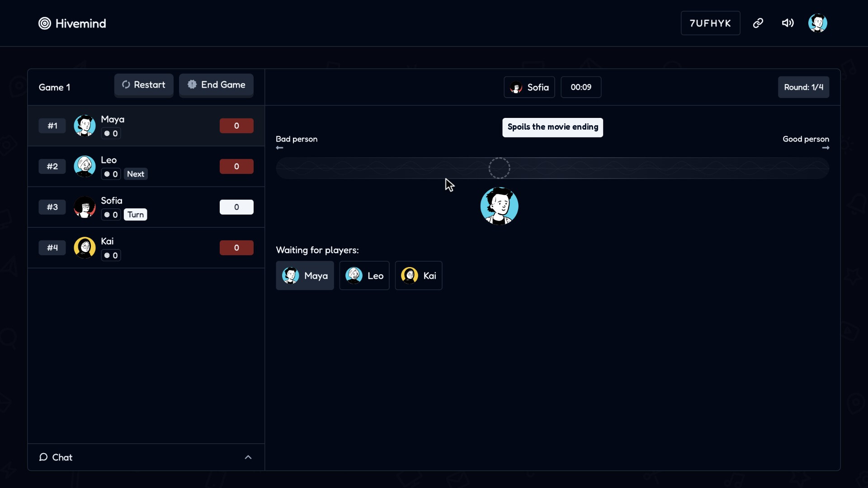The height and width of the screenshot is (488, 868).
Task: Select Sofia's avatar in leaderboard
Action: click(85, 207)
